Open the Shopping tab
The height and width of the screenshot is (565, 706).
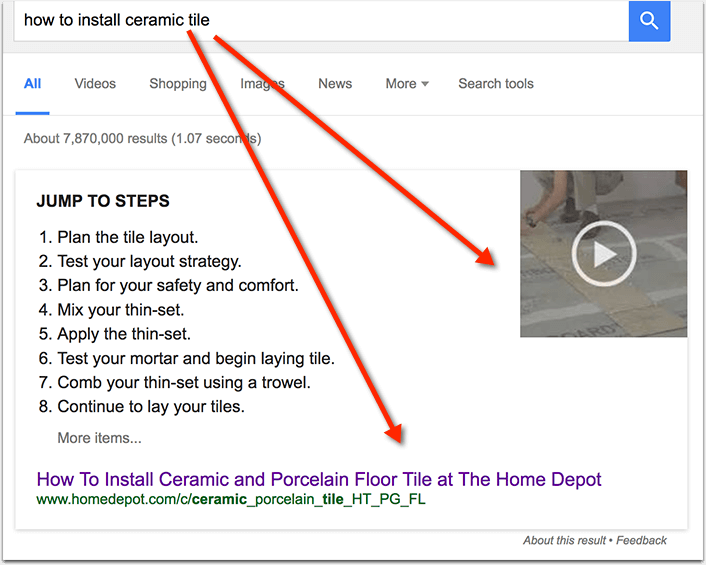178,84
